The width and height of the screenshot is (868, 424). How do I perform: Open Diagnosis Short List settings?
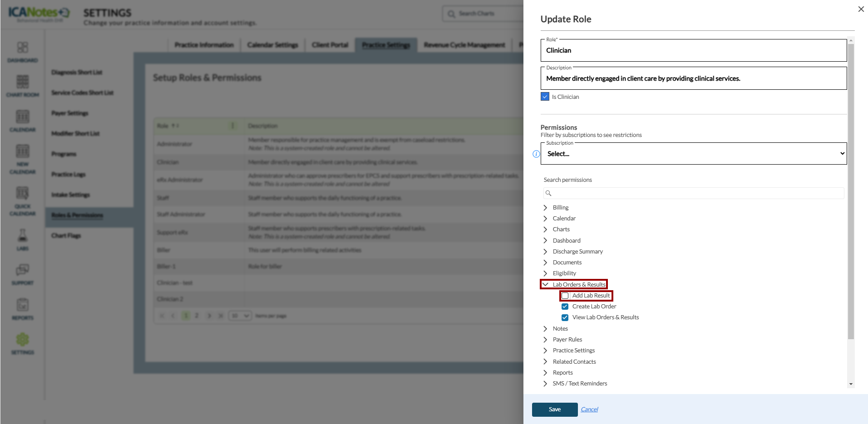77,73
